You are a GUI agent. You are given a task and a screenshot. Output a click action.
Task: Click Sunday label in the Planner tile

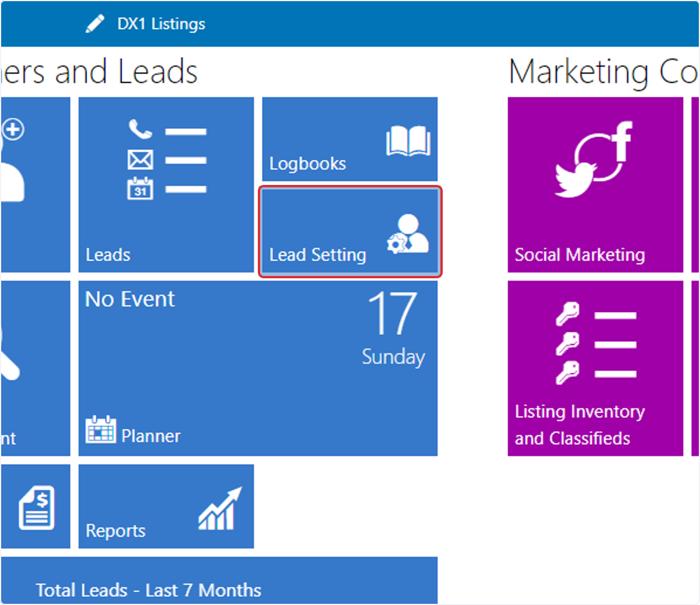(x=393, y=356)
